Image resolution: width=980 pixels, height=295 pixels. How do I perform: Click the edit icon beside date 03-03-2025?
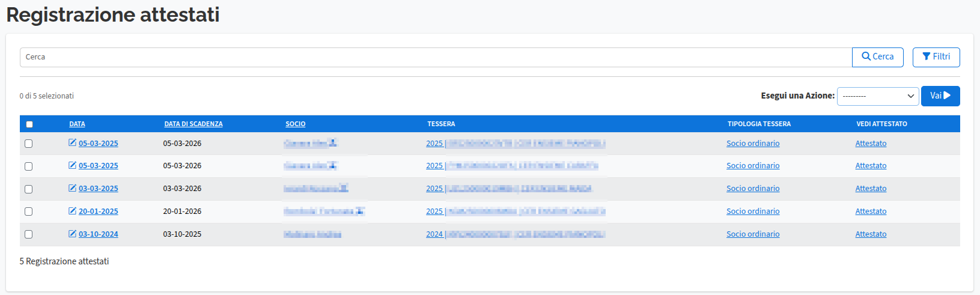pos(72,188)
